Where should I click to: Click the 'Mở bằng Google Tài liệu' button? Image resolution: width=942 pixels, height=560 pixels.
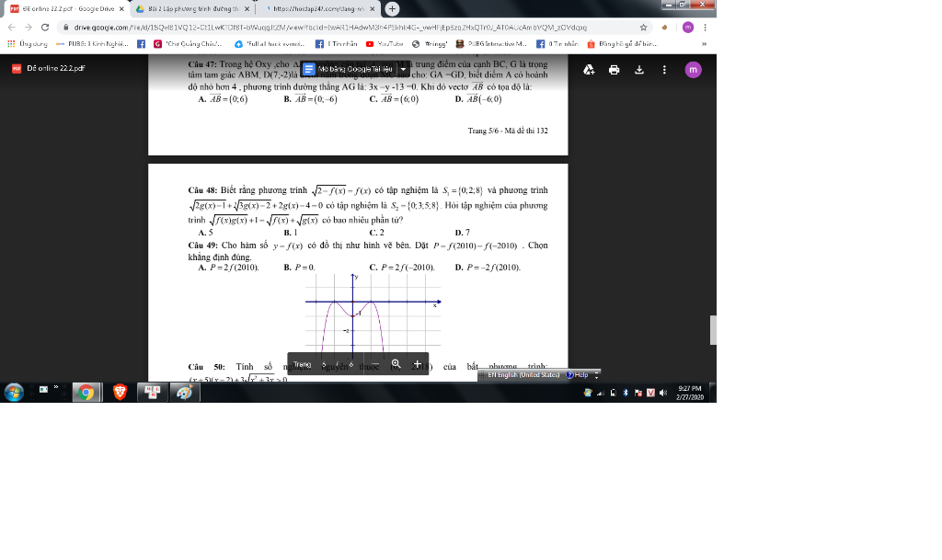click(x=349, y=69)
